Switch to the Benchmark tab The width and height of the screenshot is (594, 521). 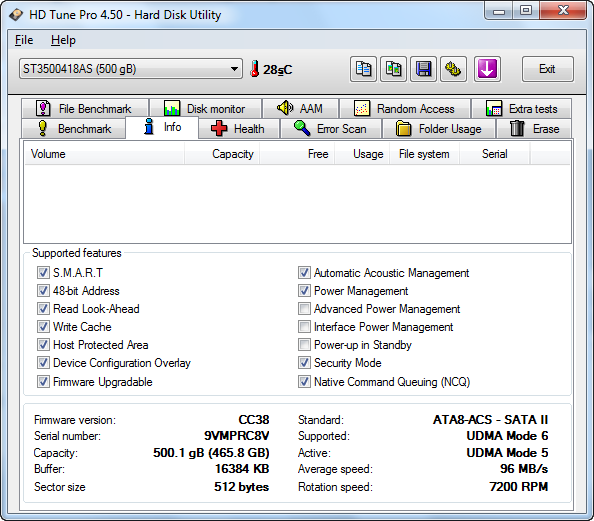(74, 129)
